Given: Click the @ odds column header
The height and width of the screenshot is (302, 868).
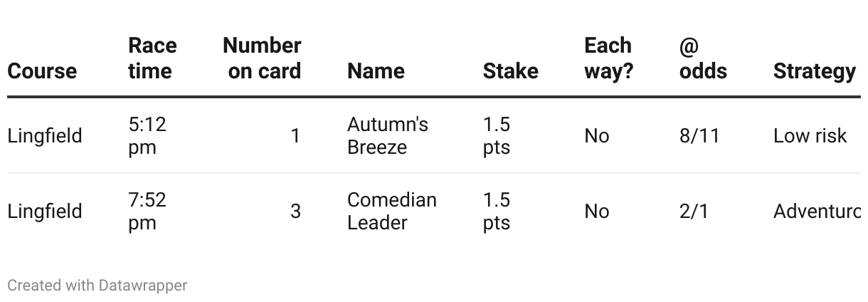Looking at the screenshot, I should click(x=703, y=58).
